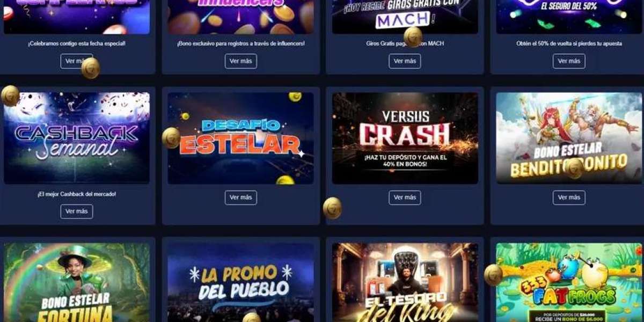
Task: Open the Desafío Estelar promo image
Action: tap(241, 138)
